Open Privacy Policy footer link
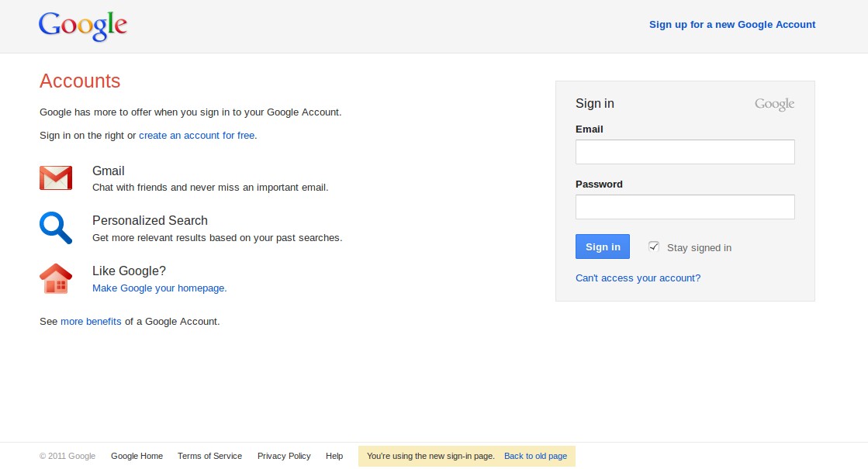Screen dimensions: 868x469 click(284, 457)
